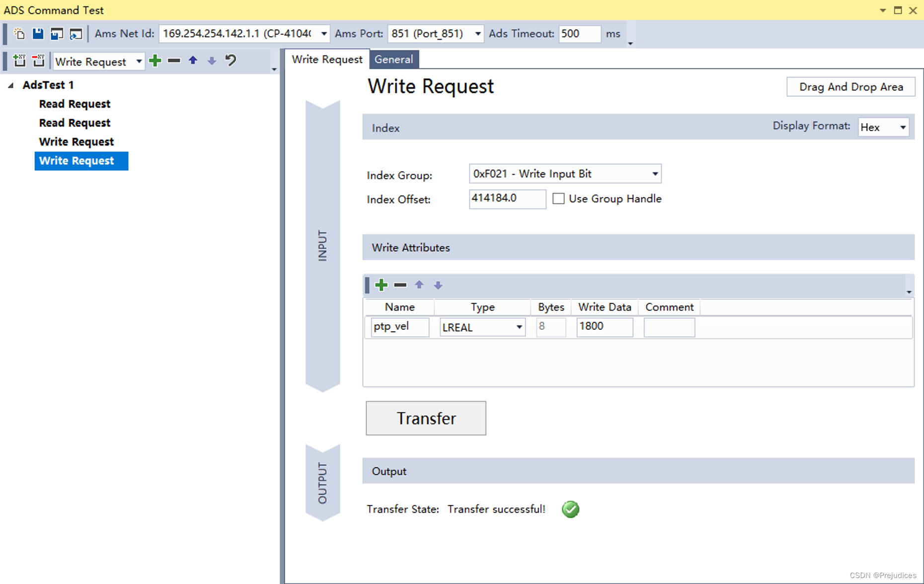Maximize the ADS Command Test window
Image resolution: width=924 pixels, height=584 pixels.
898,10
